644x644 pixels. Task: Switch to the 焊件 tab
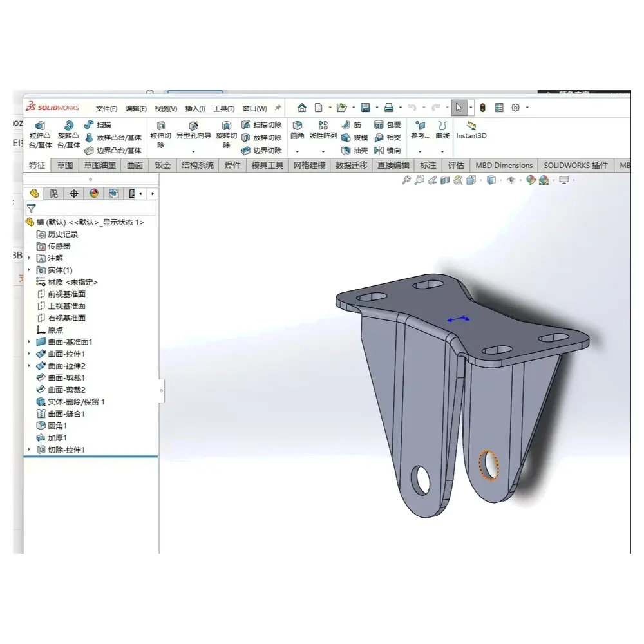[x=232, y=165]
